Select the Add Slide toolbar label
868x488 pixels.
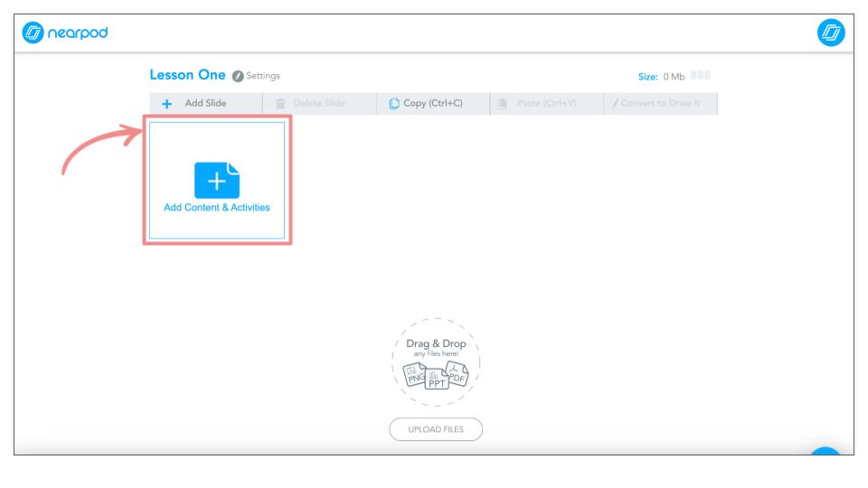[x=205, y=103]
